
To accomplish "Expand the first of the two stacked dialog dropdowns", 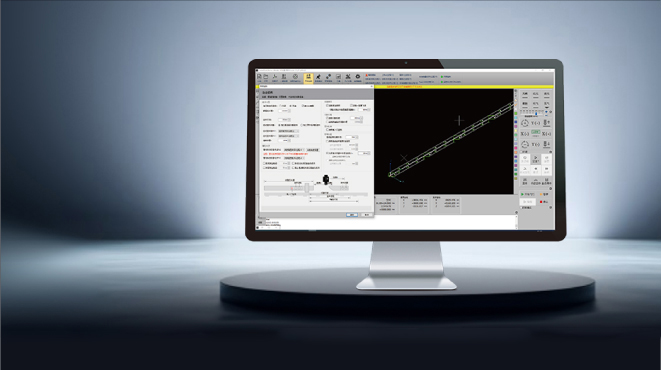I will tap(289, 131).
